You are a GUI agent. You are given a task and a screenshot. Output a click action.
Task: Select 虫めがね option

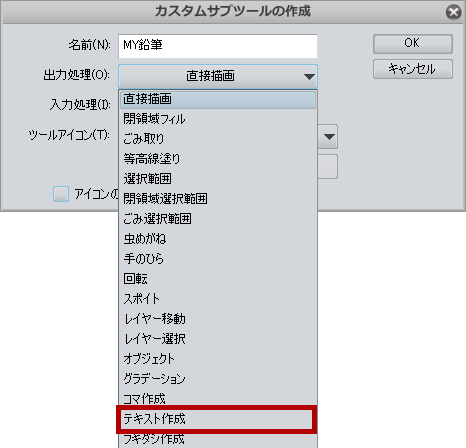click(218, 239)
